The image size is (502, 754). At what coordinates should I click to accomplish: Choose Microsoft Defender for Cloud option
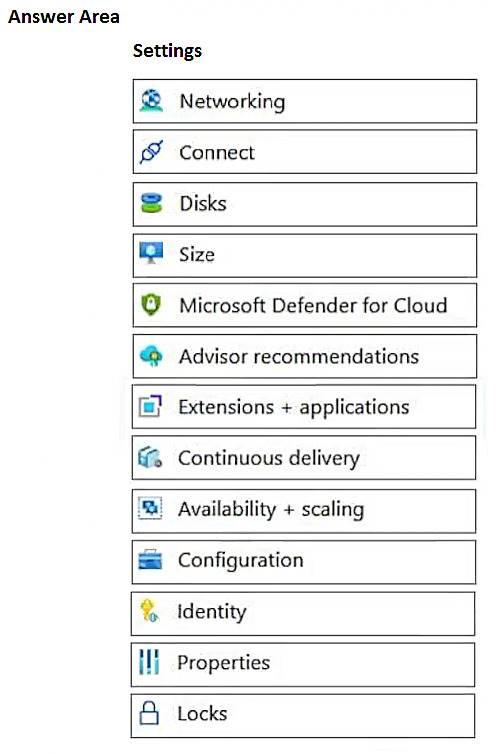point(305,305)
